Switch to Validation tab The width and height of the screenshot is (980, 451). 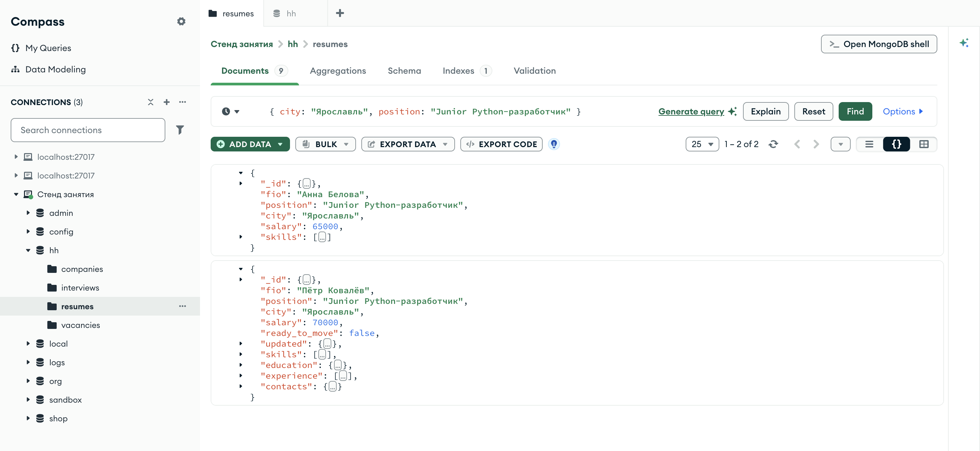click(x=535, y=71)
